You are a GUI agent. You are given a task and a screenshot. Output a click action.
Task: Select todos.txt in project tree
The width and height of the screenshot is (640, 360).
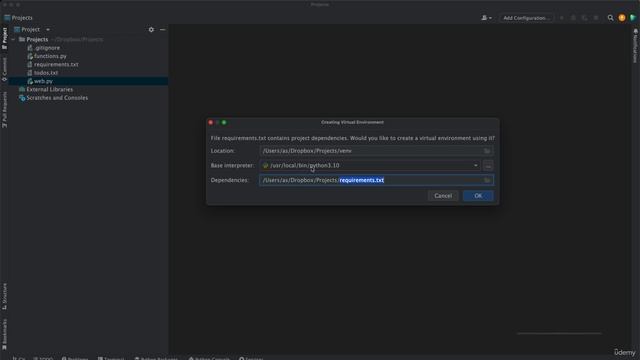[46, 73]
